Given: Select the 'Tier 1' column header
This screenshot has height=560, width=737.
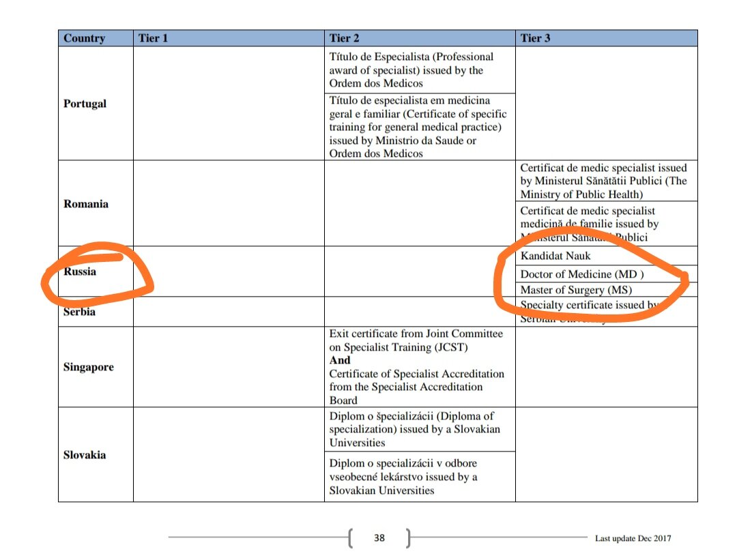Looking at the screenshot, I should coord(229,38).
